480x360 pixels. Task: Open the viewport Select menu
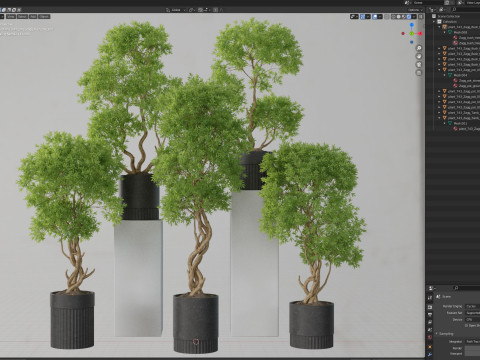point(22,16)
